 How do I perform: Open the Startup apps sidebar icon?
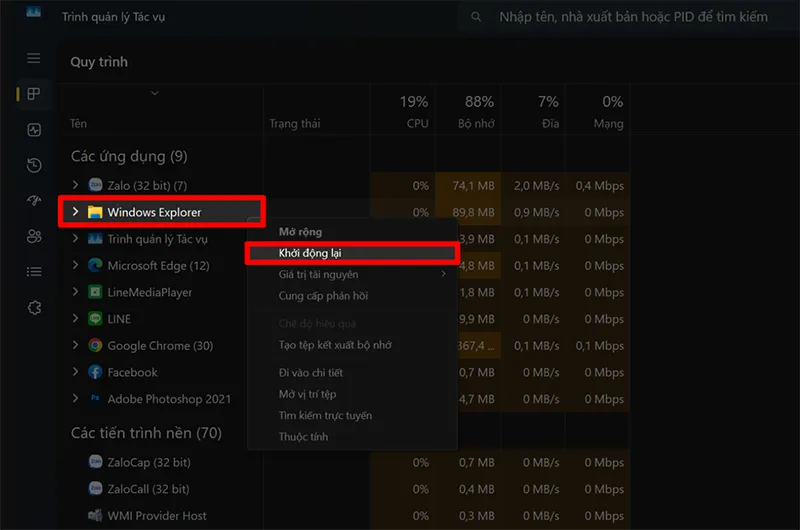(34, 200)
